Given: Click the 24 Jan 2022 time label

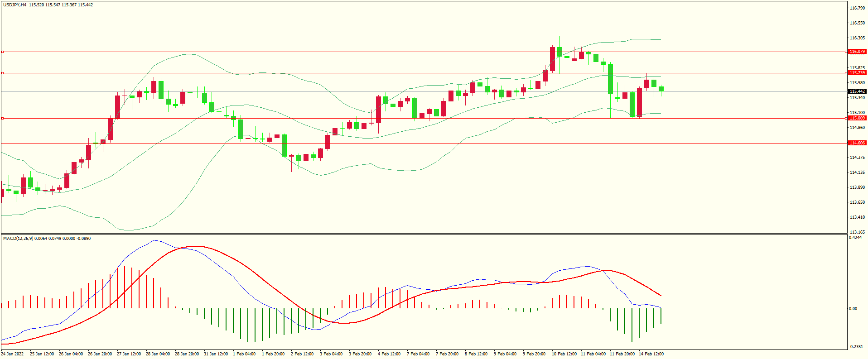Looking at the screenshot, I should coord(13,354).
